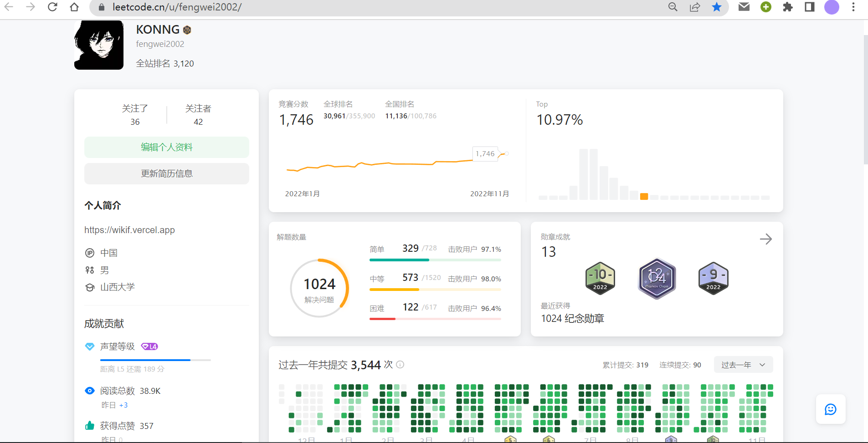The image size is (868, 443).
Task: Click the 1024 solved problems circle
Action: (x=319, y=288)
